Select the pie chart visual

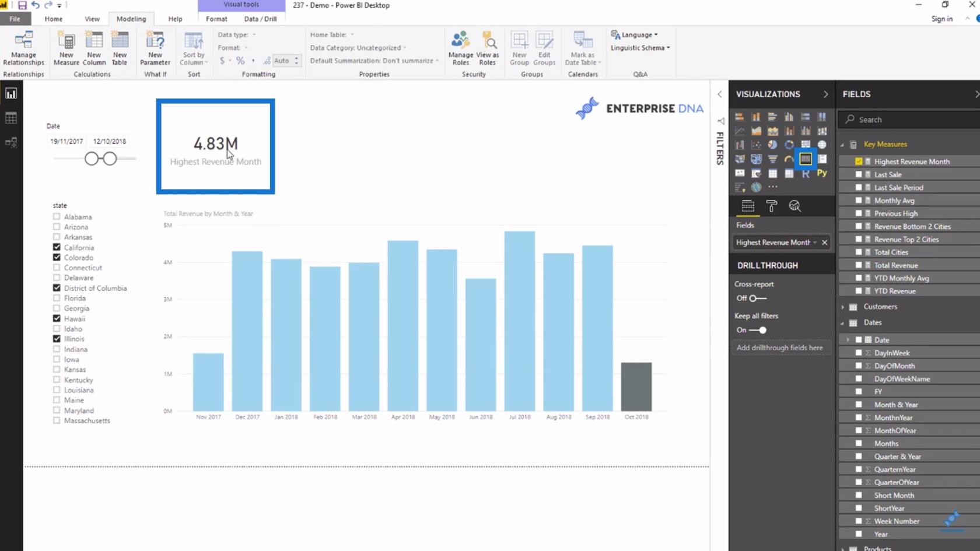772,145
